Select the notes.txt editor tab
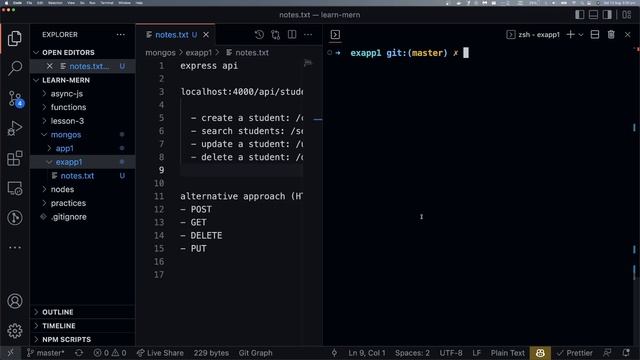The width and height of the screenshot is (640, 360). [176, 35]
